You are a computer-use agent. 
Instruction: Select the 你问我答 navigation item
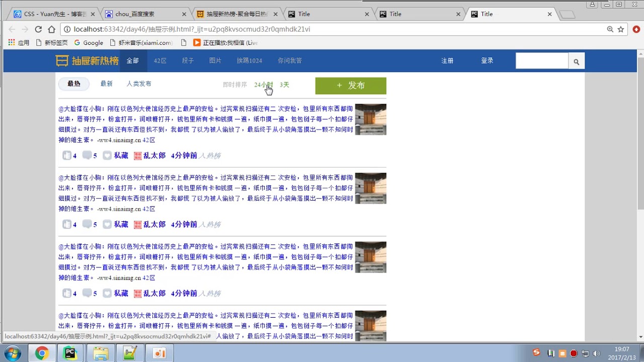(290, 61)
